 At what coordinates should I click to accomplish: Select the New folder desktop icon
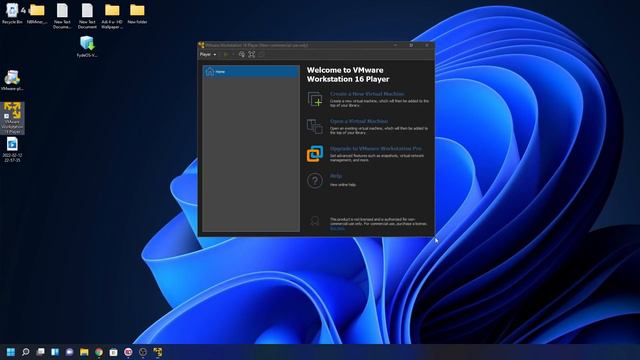coord(137,13)
